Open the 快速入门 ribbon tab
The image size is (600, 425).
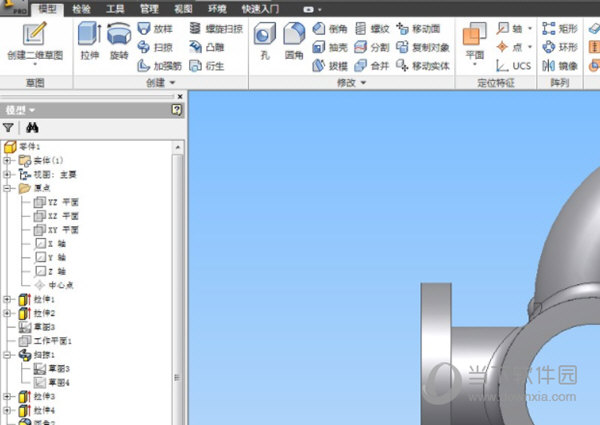[260, 9]
